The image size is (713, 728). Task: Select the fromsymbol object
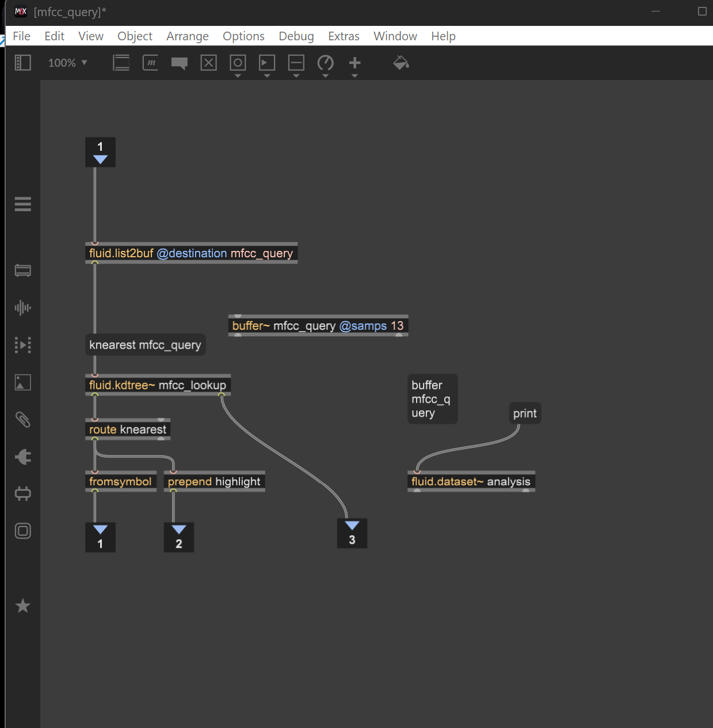[121, 481]
